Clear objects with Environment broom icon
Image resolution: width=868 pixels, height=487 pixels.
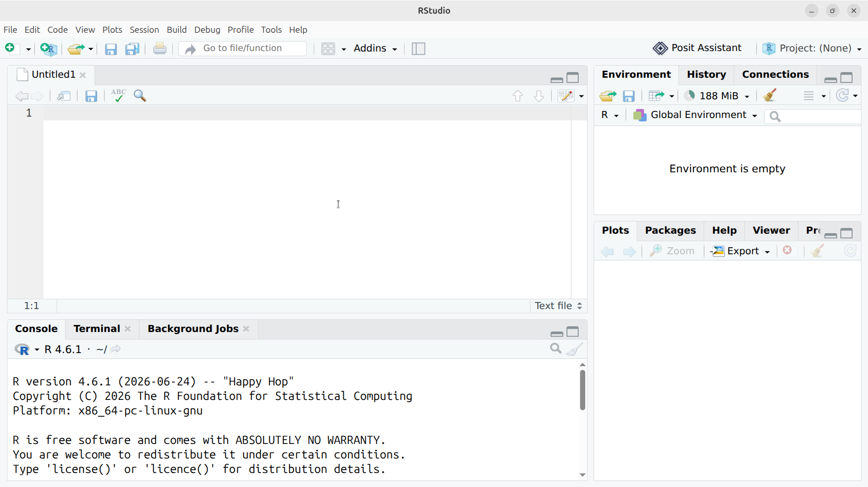coord(771,96)
